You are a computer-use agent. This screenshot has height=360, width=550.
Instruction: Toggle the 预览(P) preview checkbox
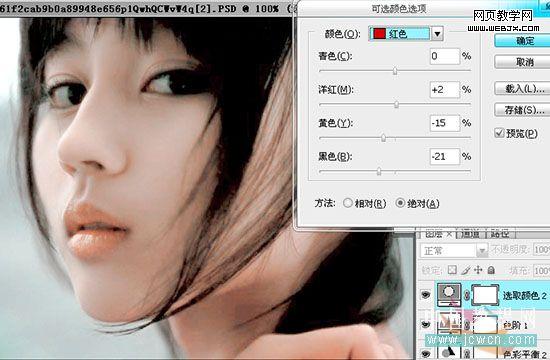499,133
